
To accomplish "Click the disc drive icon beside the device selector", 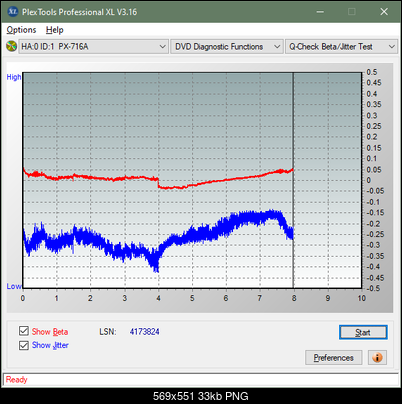I will (11, 46).
